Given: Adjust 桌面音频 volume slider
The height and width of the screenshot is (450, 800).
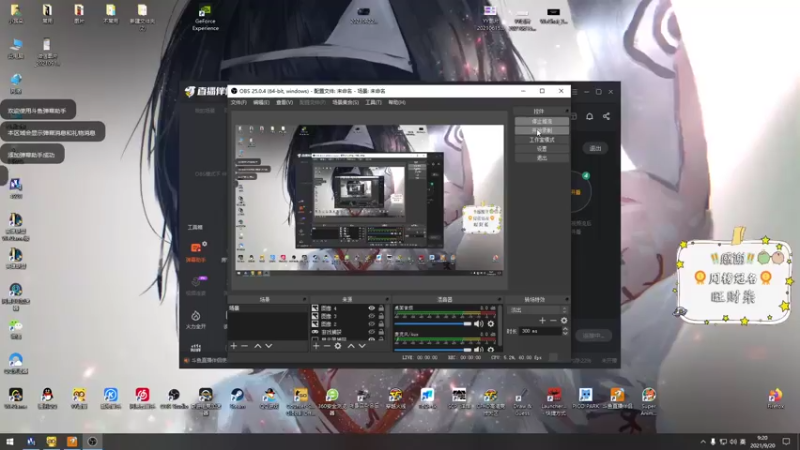Looking at the screenshot, I should click(433, 324).
